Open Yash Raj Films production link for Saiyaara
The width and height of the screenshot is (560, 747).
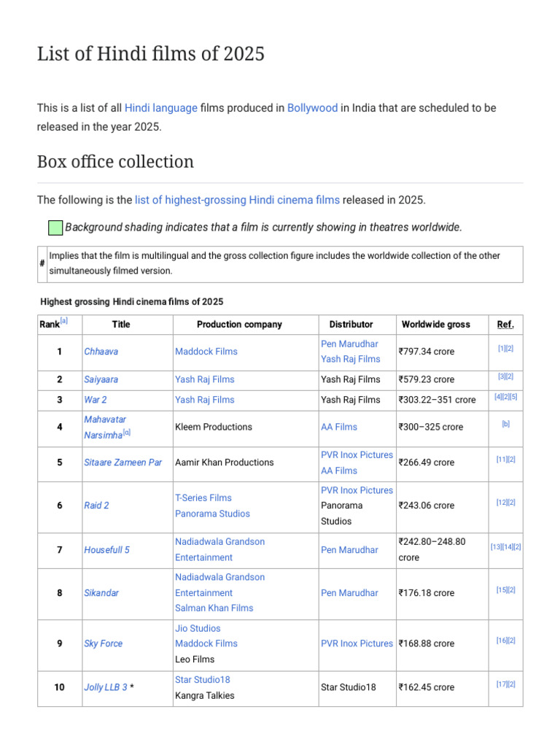pyautogui.click(x=205, y=379)
